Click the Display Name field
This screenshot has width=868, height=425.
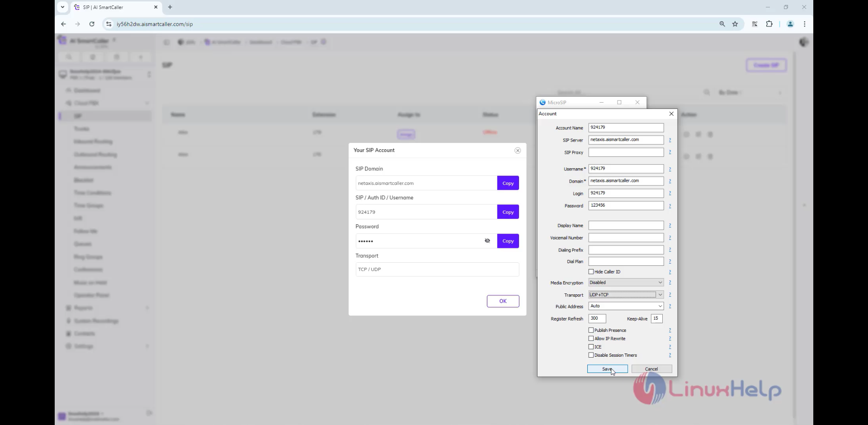[x=626, y=225]
